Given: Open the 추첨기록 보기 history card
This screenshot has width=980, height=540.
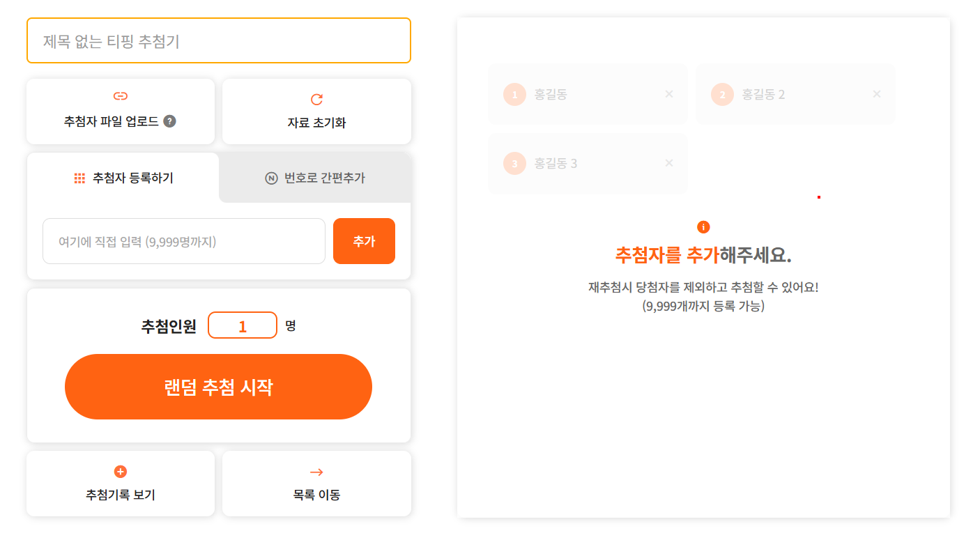Looking at the screenshot, I should (121, 484).
